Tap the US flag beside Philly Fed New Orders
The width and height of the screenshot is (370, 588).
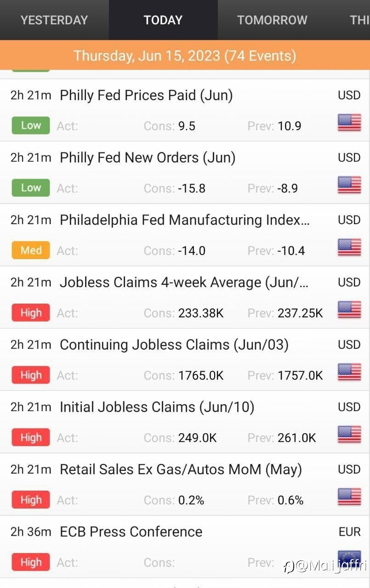[349, 185]
